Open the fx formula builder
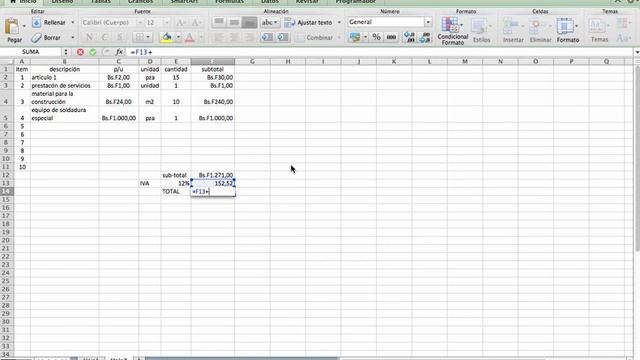The image size is (640, 360). click(119, 52)
